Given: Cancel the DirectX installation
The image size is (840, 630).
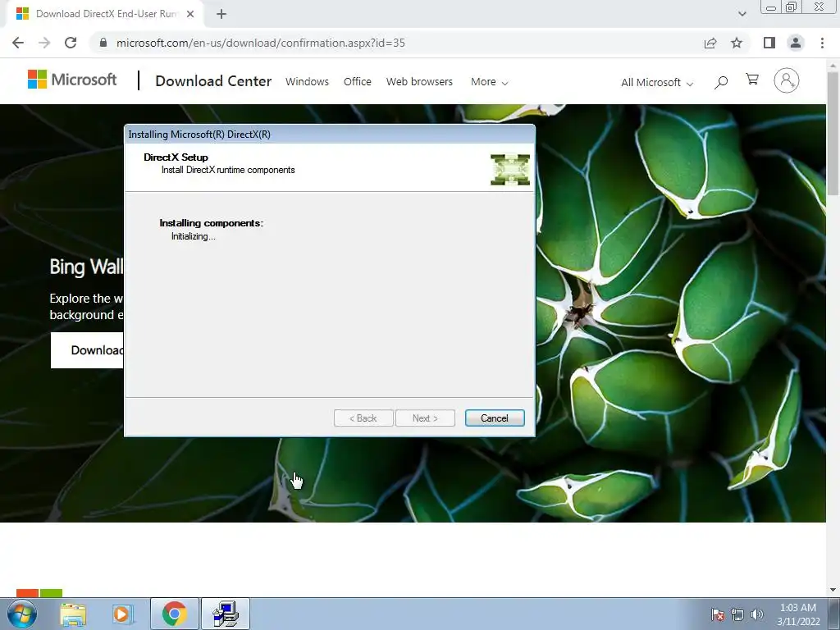Looking at the screenshot, I should tap(495, 418).
